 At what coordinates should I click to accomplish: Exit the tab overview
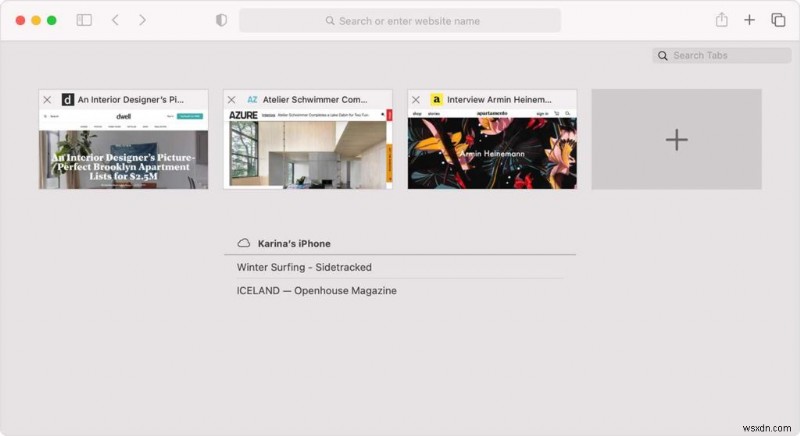(x=778, y=20)
